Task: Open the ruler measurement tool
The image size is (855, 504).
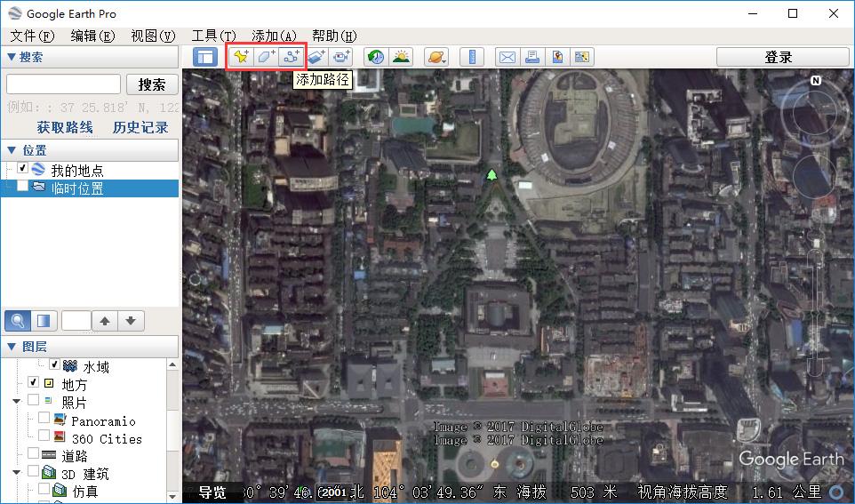Action: [472, 57]
